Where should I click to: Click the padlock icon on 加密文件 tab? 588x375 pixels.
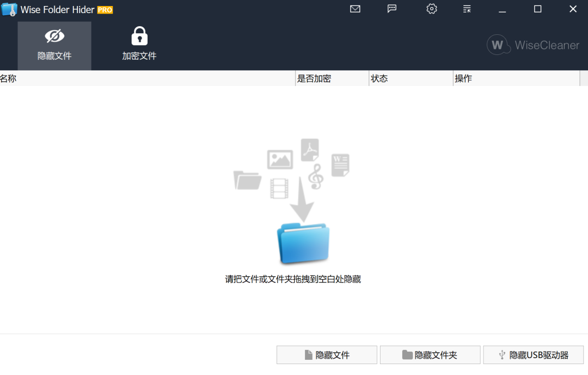[139, 35]
